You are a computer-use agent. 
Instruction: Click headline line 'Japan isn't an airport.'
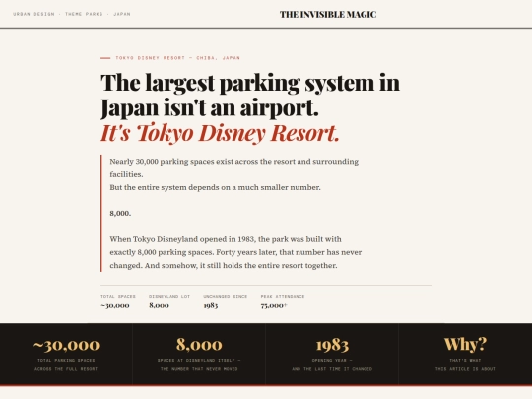(x=210, y=107)
